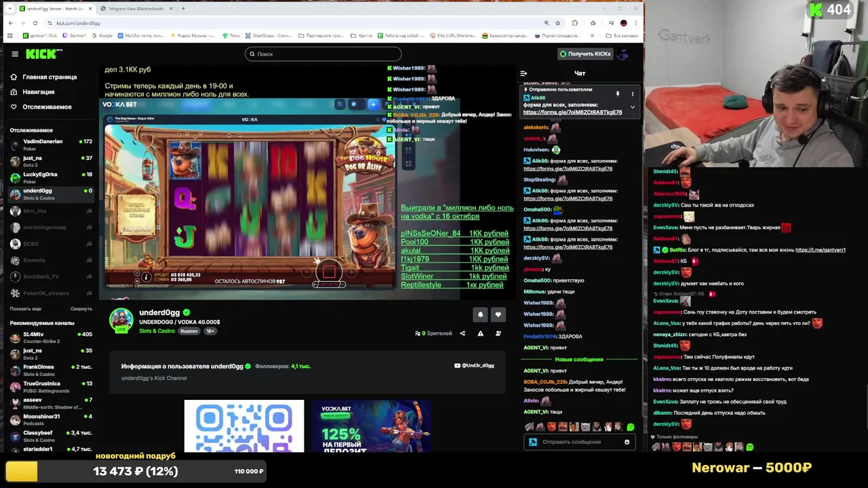Open Навигация in the sidebar
The height and width of the screenshot is (488, 868).
click(x=33, y=92)
